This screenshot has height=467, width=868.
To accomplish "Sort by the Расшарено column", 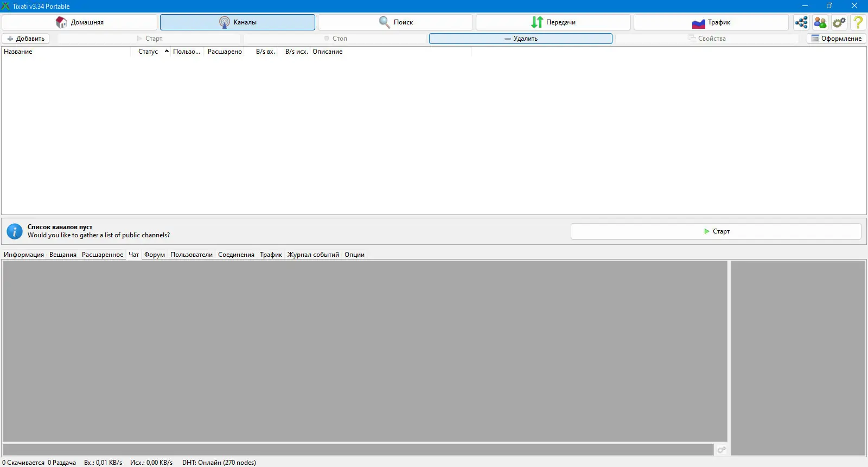I will click(225, 52).
